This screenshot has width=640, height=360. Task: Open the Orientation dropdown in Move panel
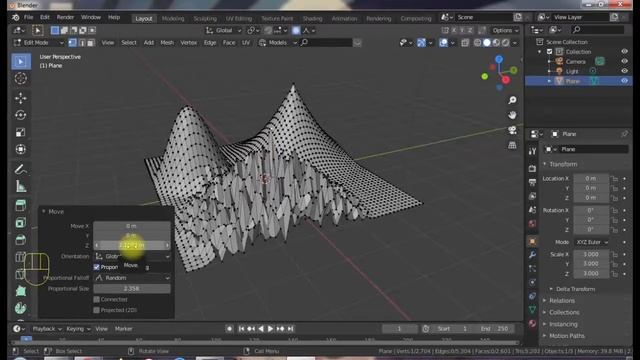click(132, 256)
